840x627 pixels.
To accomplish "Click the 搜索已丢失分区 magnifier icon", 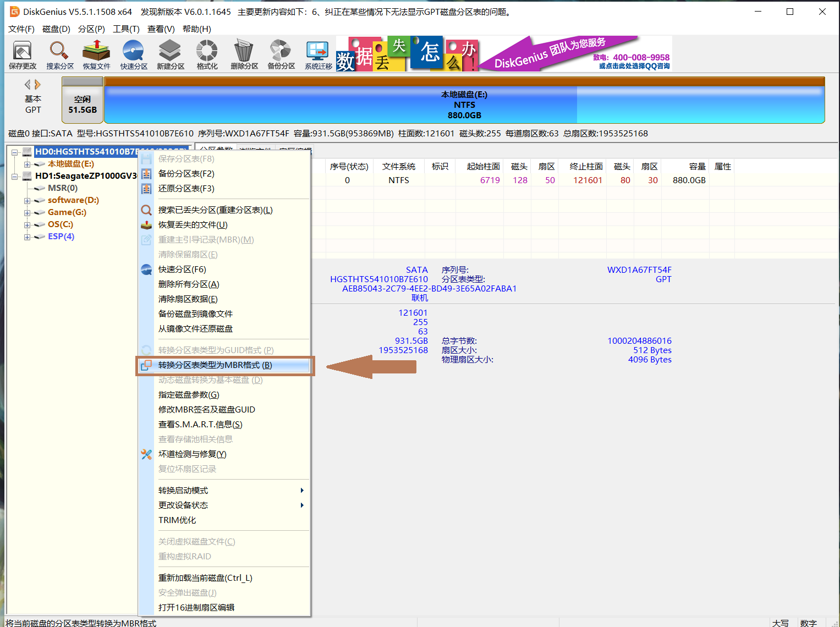I will tap(146, 210).
